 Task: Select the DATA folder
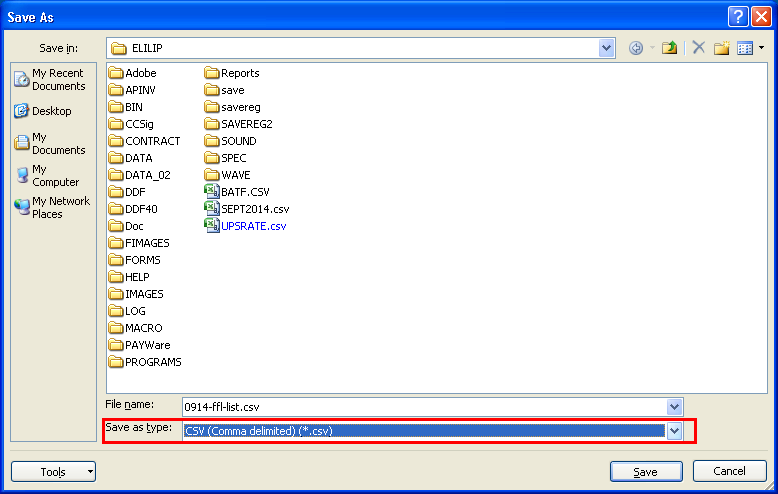pyautogui.click(x=130, y=158)
